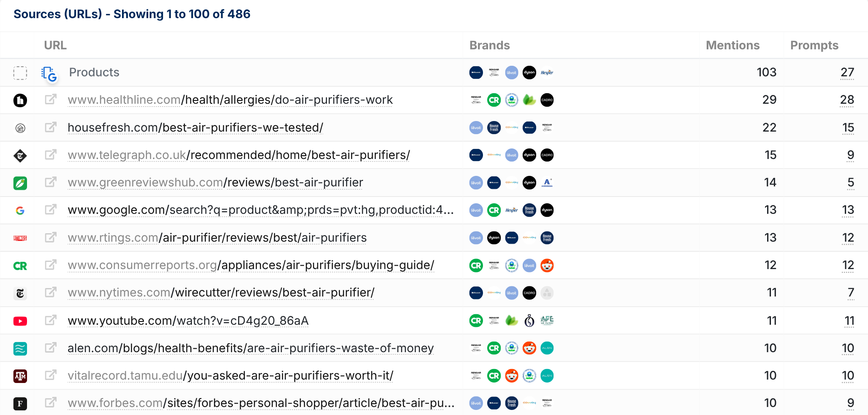Open nytimes wirecutter best-air-purifier link
The width and height of the screenshot is (868, 415).
[x=221, y=293]
